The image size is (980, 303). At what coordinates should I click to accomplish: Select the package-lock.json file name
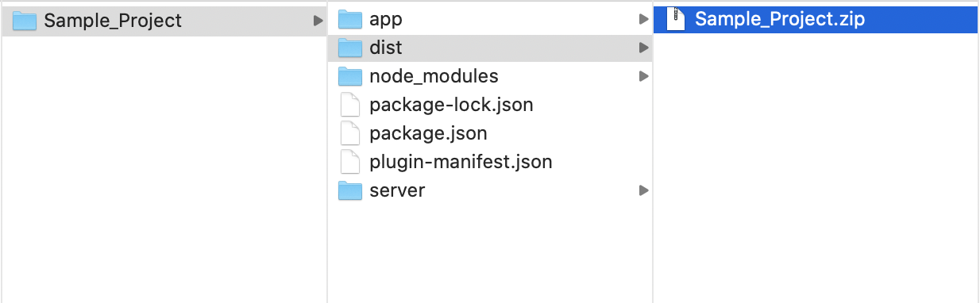(451, 105)
